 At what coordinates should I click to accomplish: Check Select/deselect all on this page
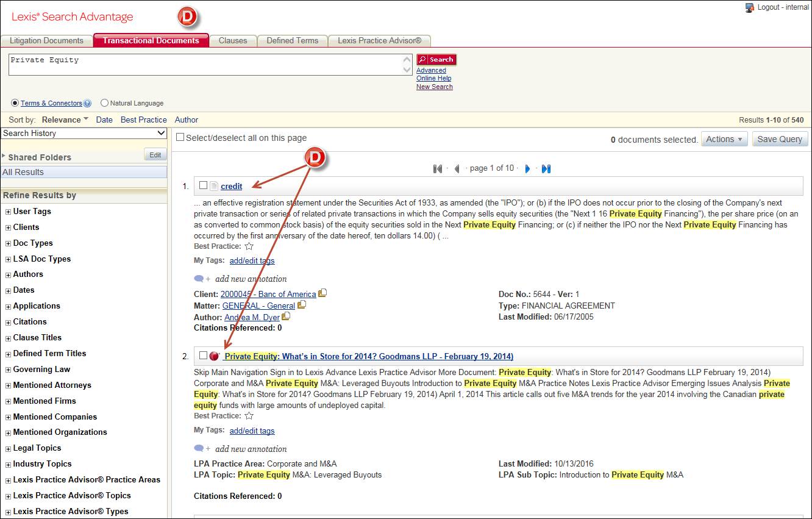click(180, 138)
